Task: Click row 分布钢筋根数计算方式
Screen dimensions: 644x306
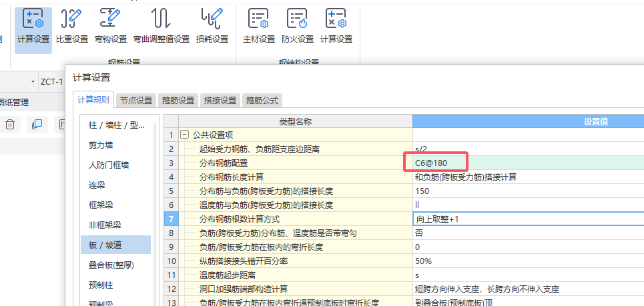Action: coord(295,219)
